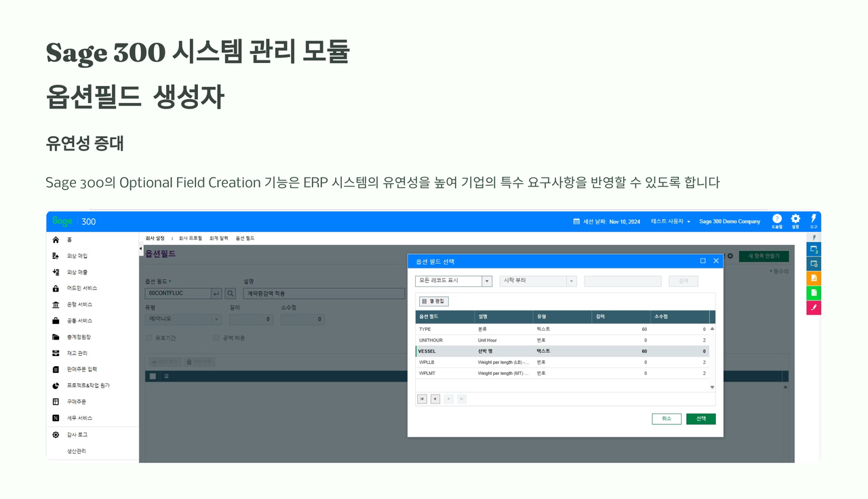Viewport: 868px width, 499px height.
Task: Open the 회사 설정 breadcrumb menu
Action: point(155,239)
